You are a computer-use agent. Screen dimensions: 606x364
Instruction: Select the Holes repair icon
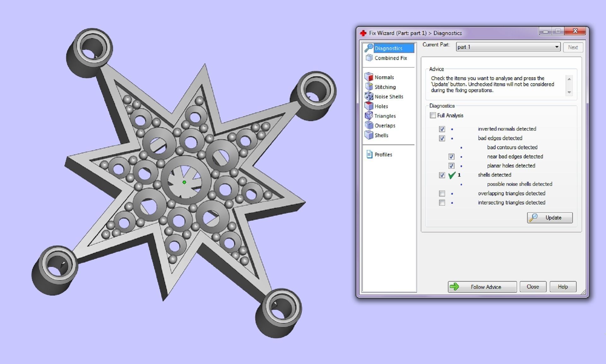point(369,106)
